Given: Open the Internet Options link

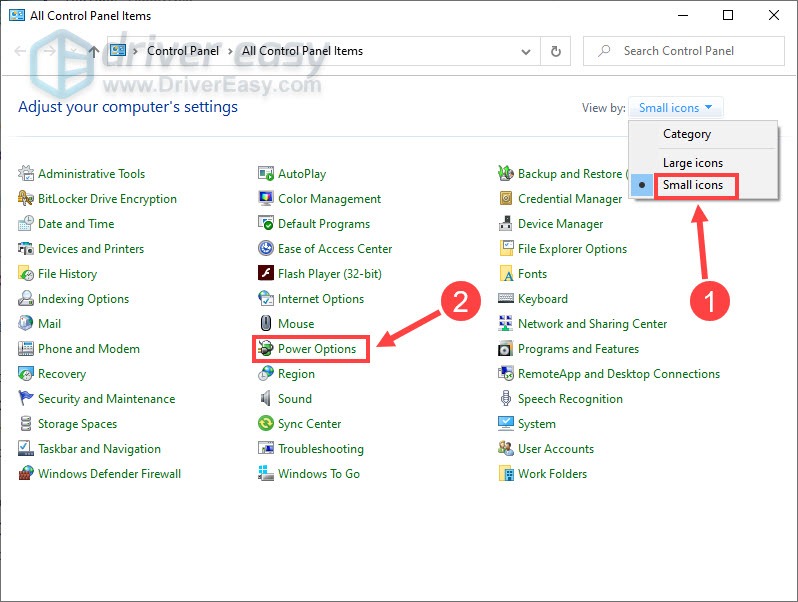Looking at the screenshot, I should [x=321, y=299].
